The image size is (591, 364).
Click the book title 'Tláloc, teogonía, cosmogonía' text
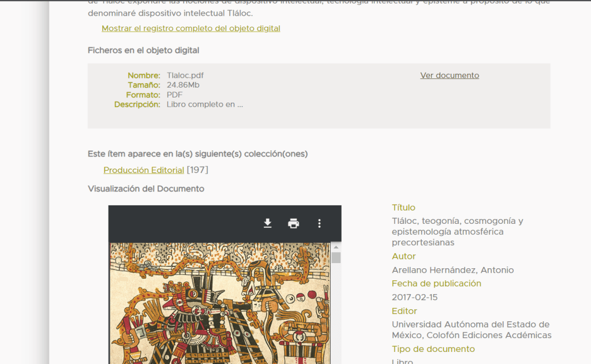(457, 221)
